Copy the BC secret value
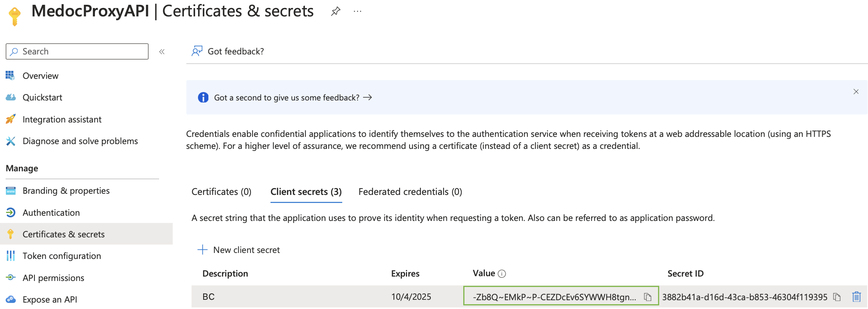Image resolution: width=868 pixels, height=309 pixels. tap(647, 297)
